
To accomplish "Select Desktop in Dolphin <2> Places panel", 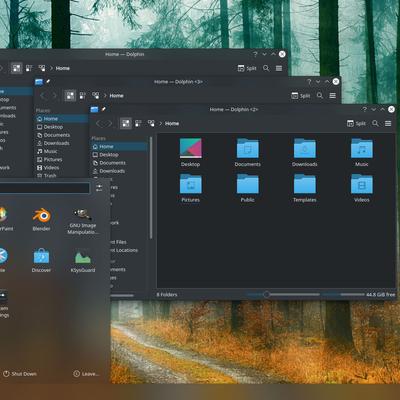I will tap(119, 155).
